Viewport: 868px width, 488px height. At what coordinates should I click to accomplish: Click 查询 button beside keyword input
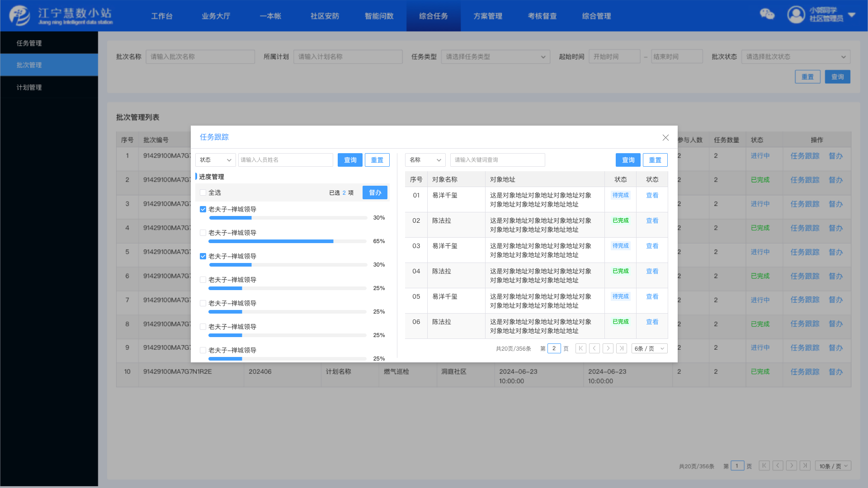coord(628,160)
